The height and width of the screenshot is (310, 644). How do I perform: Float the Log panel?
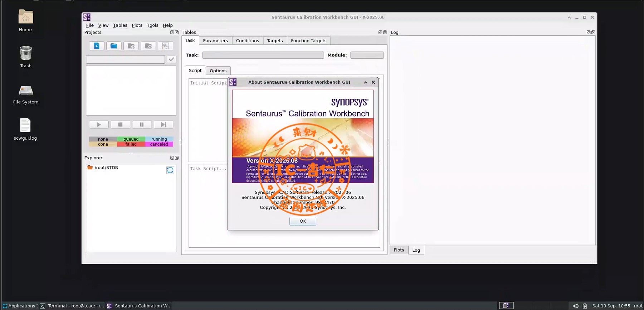click(589, 32)
